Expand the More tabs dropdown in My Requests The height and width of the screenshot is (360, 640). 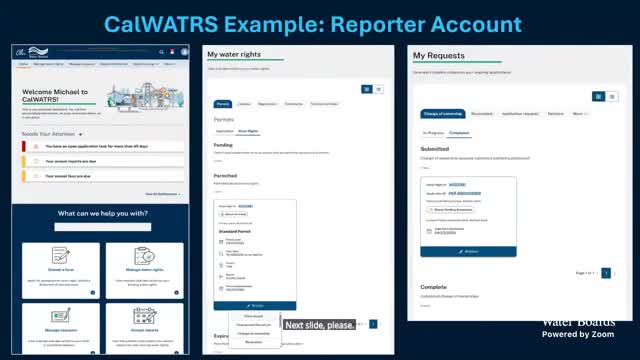(x=580, y=114)
